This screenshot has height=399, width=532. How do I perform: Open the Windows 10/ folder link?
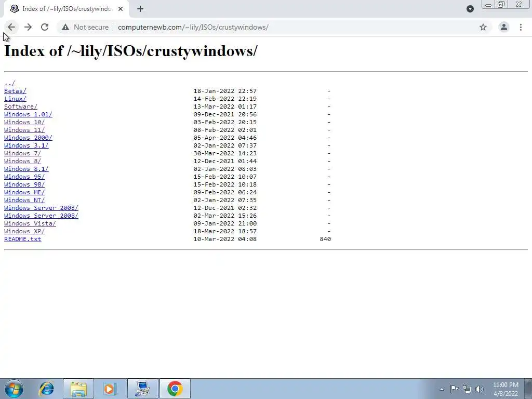[24, 122]
